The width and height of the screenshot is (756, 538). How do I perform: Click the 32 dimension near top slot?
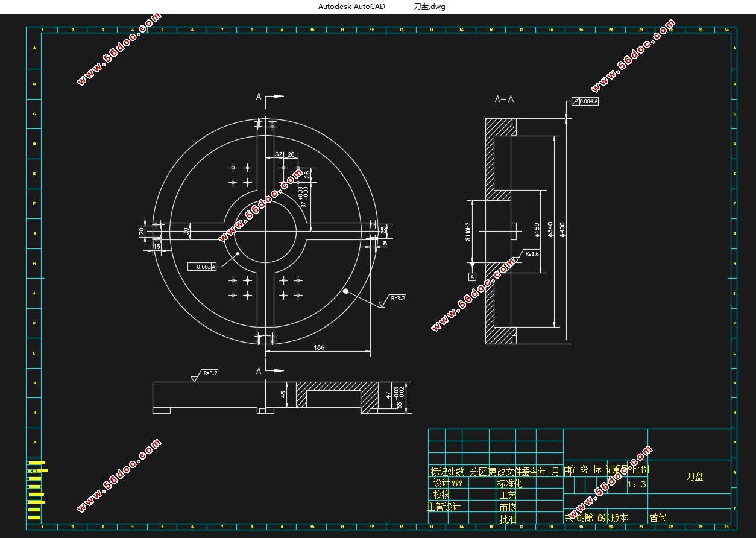(279, 155)
